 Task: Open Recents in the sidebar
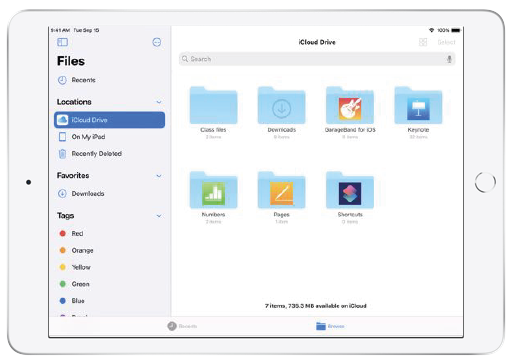pyautogui.click(x=77, y=80)
